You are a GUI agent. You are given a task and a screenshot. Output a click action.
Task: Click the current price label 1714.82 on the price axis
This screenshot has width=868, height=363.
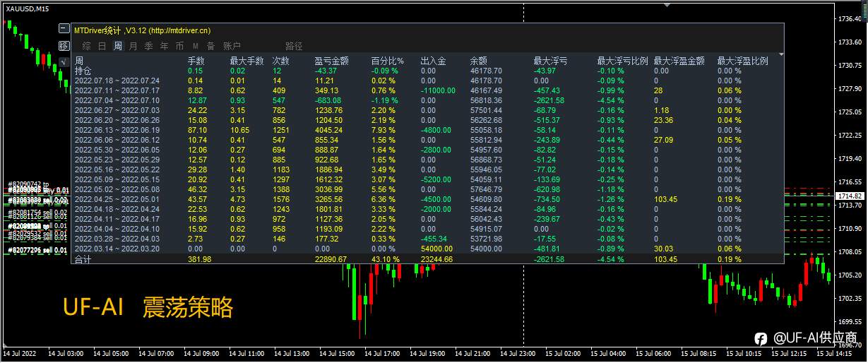coord(849,196)
